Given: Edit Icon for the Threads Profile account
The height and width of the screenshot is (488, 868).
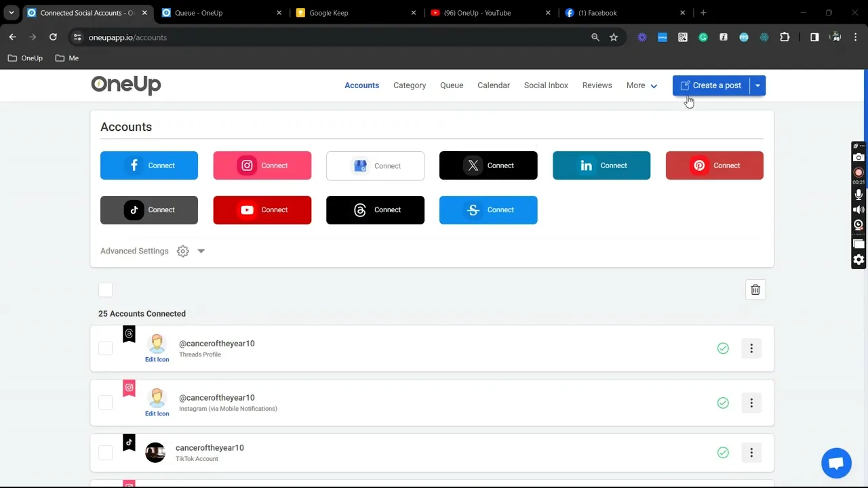Looking at the screenshot, I should coord(157,359).
